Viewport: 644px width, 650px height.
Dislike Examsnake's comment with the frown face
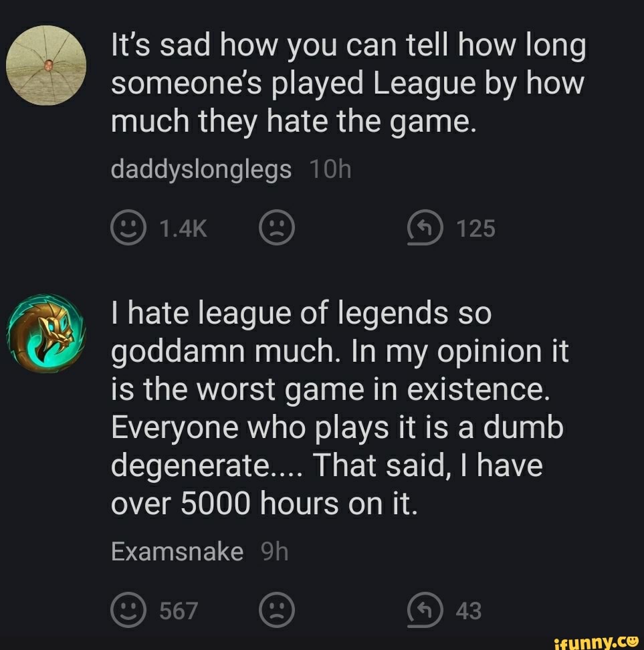pos(277,610)
